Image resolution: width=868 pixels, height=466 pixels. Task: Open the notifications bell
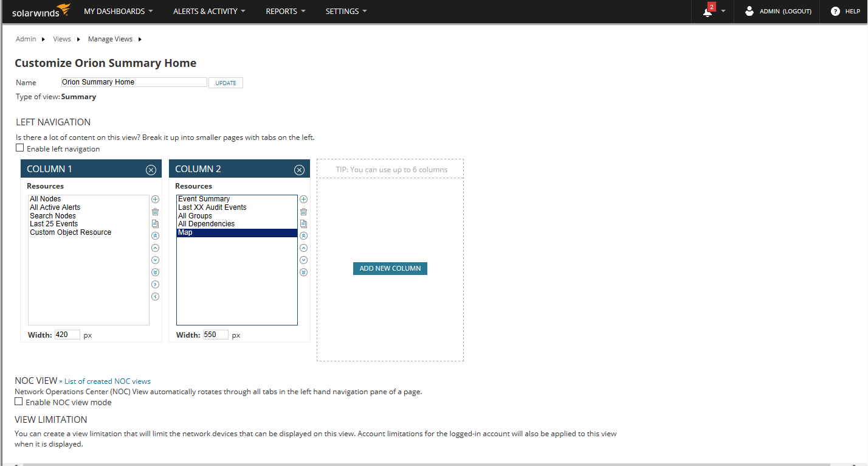point(708,12)
